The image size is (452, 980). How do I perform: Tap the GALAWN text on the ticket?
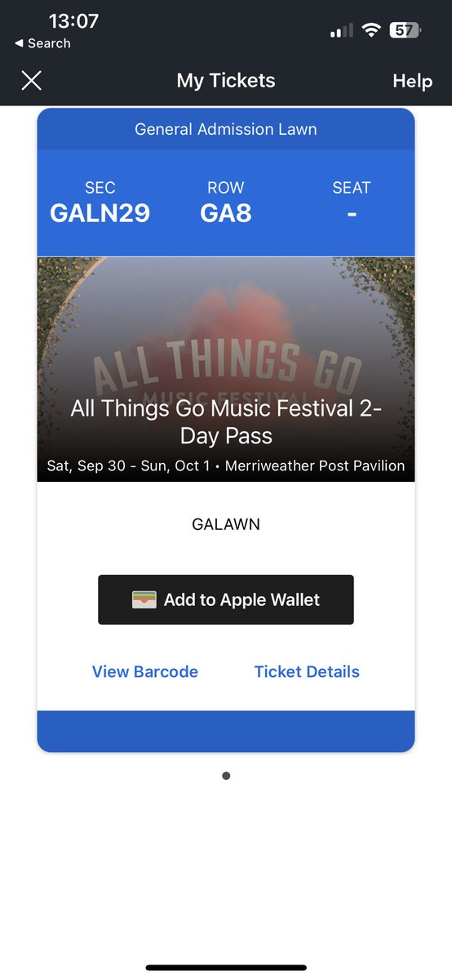click(226, 524)
